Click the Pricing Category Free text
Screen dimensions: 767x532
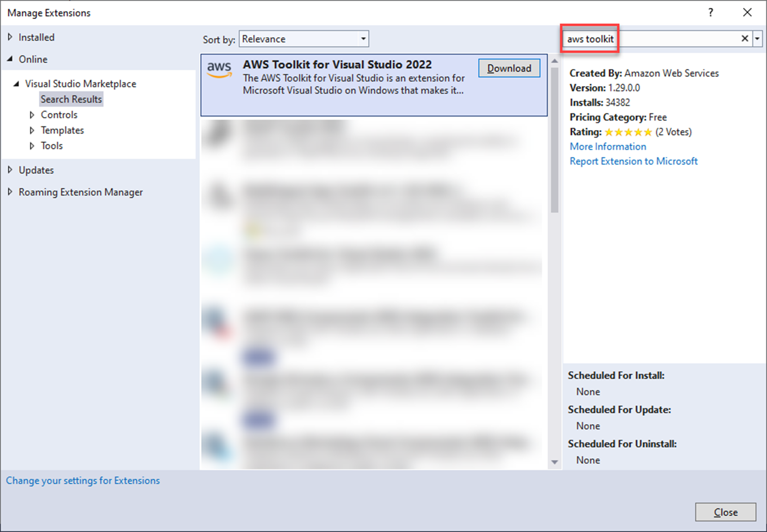618,117
